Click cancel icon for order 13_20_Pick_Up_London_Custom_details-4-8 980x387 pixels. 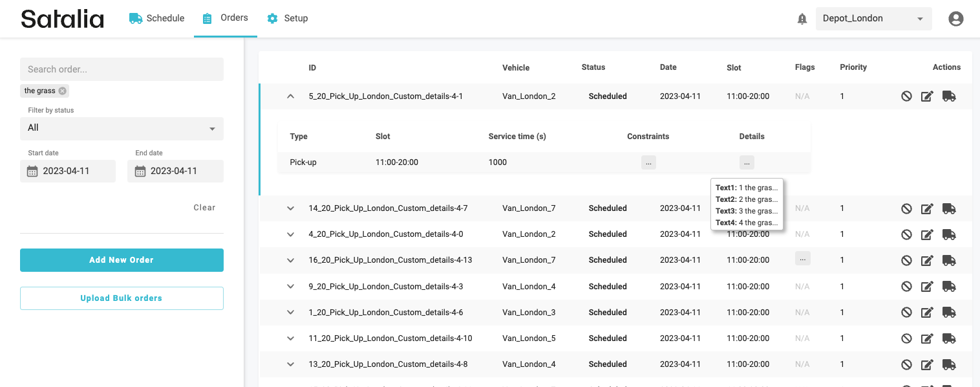[906, 364]
